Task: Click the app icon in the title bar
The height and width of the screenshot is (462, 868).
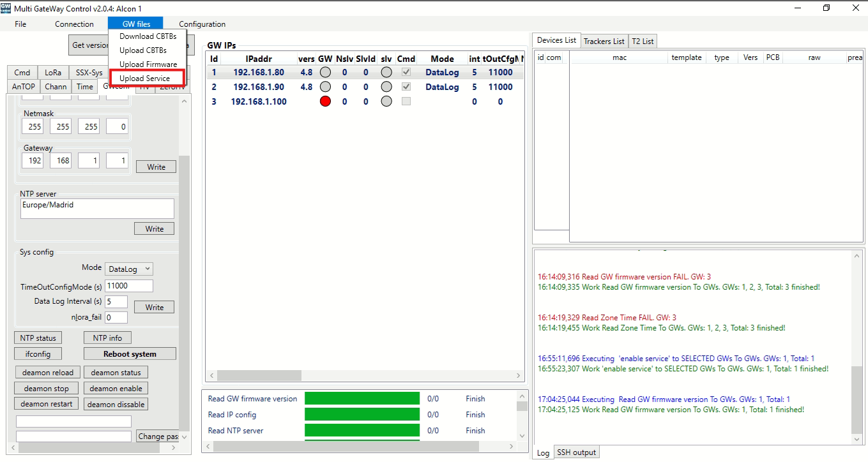Action: tap(6, 8)
